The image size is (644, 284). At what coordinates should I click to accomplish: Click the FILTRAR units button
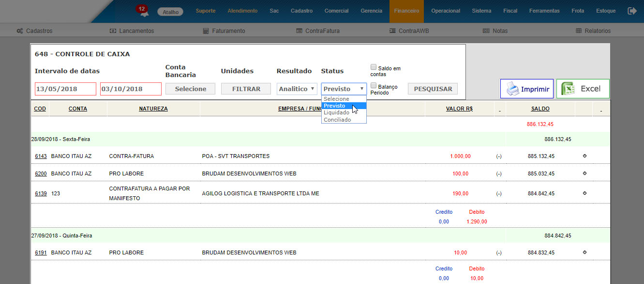point(246,89)
